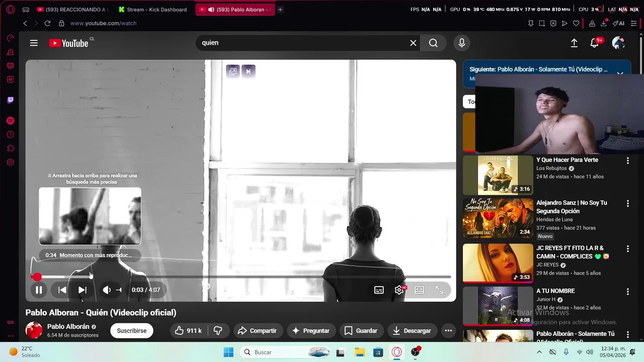Download video with Descargar button
The image size is (644, 362).
412,330
